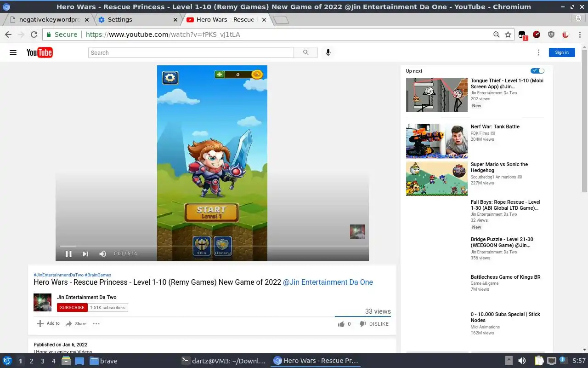The width and height of the screenshot is (588, 368).
Task: Open a new browser tab
Action: pyautogui.click(x=281, y=20)
